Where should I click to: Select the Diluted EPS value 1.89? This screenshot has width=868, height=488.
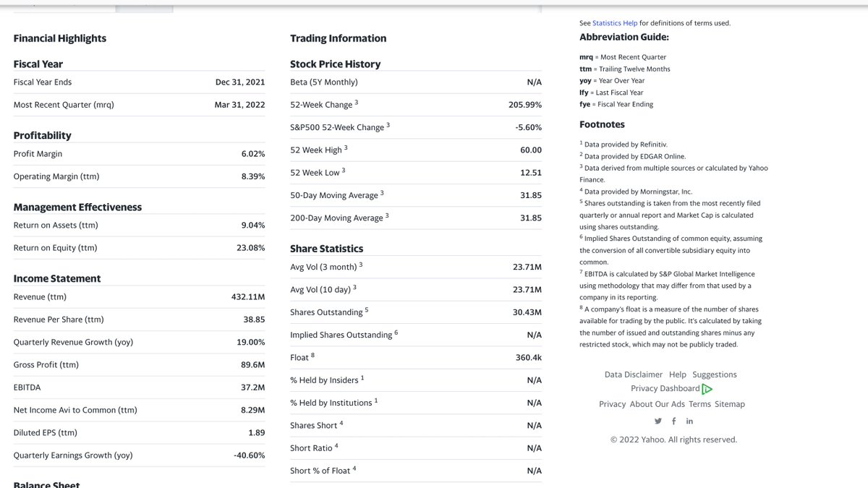tap(257, 433)
